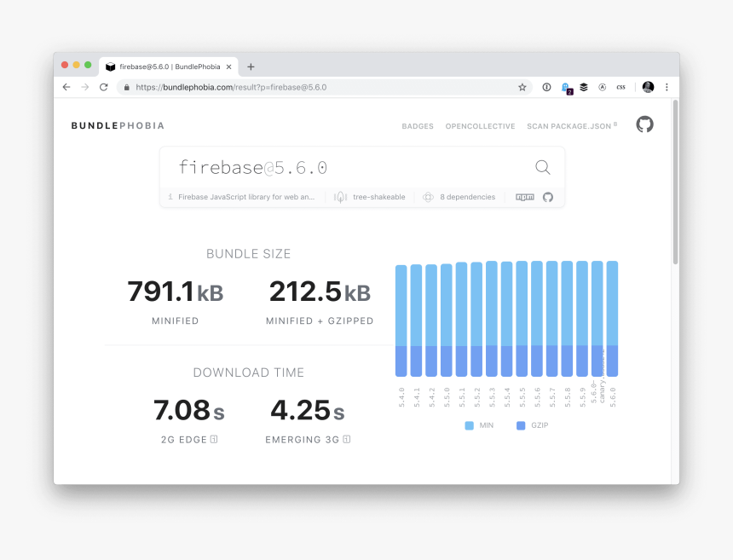Close the firebase@5.6.0 tab
733x560 pixels.
coord(228,66)
